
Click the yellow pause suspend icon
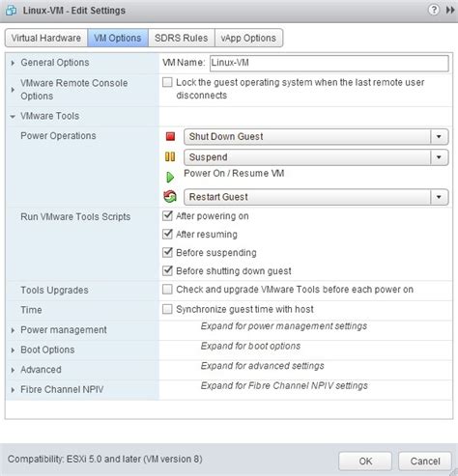[170, 157]
